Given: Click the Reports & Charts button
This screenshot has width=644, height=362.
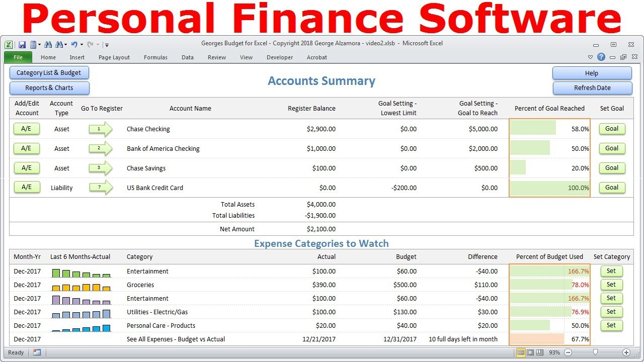Looking at the screenshot, I should [49, 88].
